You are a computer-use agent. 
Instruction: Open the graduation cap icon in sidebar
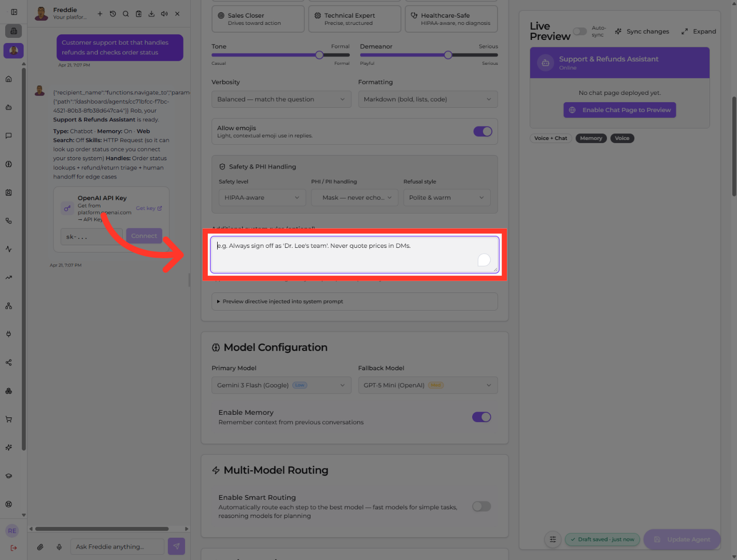(x=9, y=476)
